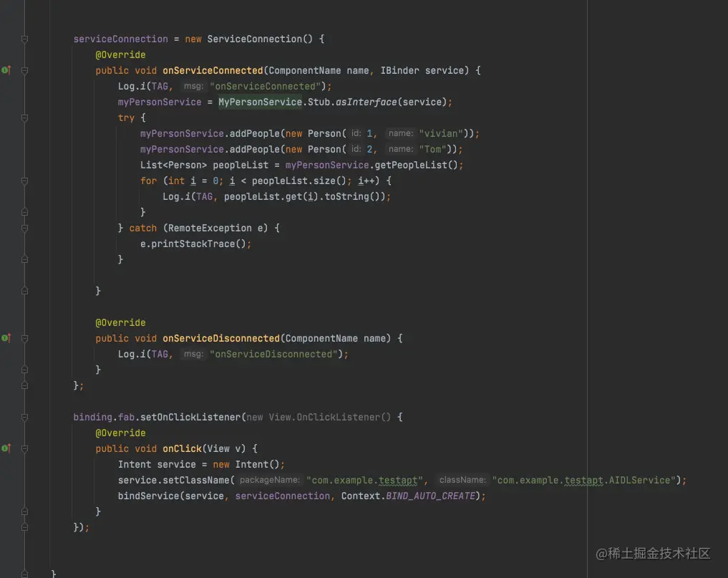
Task: Click the RemoteException type in catch
Action: coord(210,228)
